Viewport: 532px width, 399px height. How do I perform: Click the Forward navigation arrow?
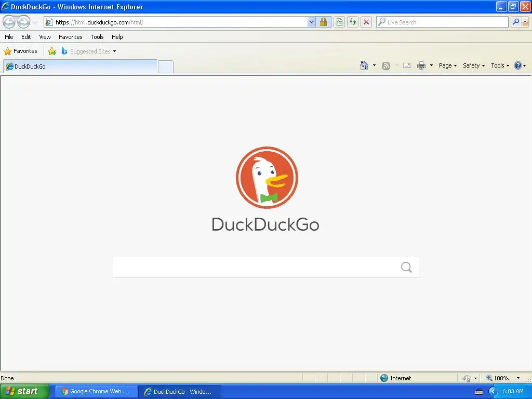(x=23, y=22)
